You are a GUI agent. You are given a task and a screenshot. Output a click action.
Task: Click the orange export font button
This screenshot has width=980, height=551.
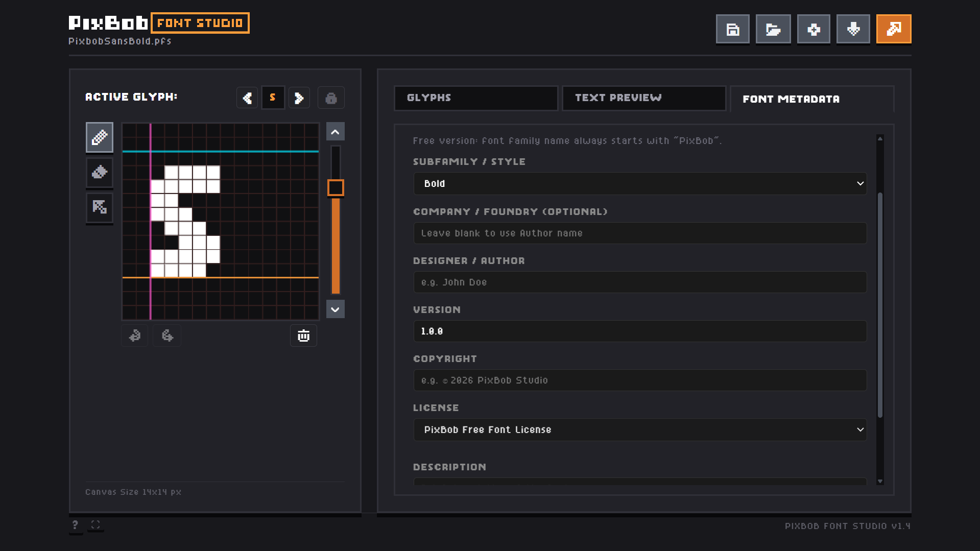click(894, 29)
